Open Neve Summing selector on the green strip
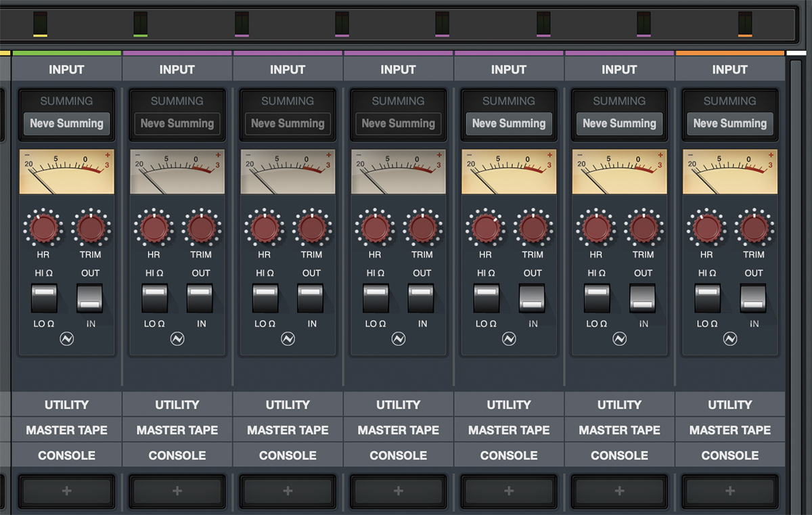Screen dimensions: 812x515 coord(66,124)
